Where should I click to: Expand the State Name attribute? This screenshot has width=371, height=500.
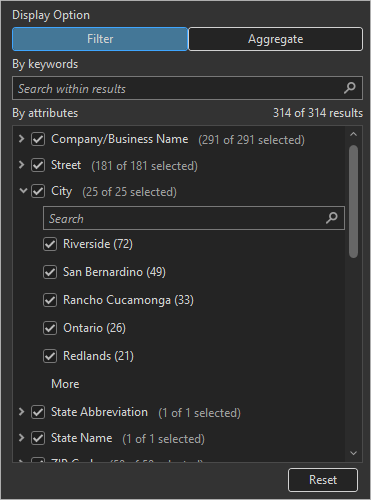(22, 438)
